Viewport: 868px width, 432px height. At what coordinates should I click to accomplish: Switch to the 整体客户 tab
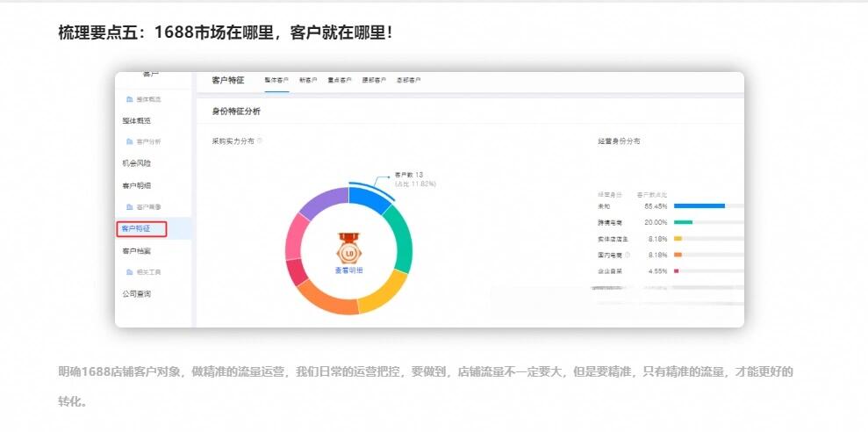point(276,80)
